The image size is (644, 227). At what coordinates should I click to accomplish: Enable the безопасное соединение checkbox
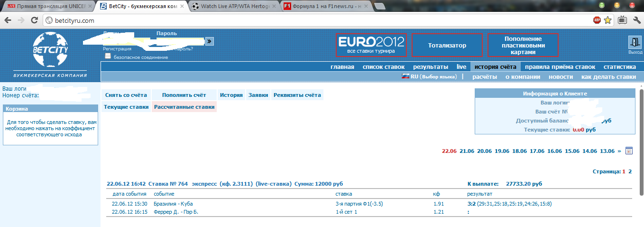click(x=108, y=56)
